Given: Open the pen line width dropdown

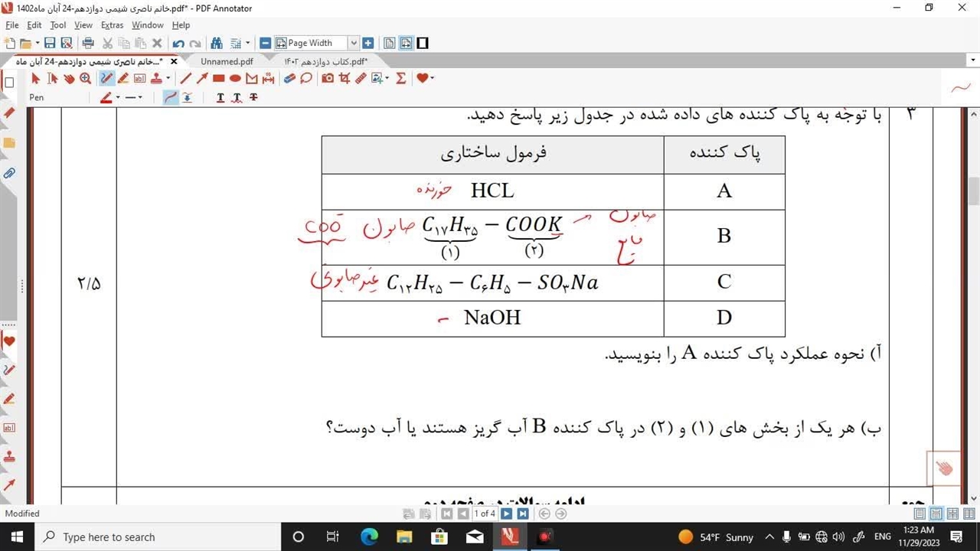Looking at the screenshot, I should [x=133, y=97].
